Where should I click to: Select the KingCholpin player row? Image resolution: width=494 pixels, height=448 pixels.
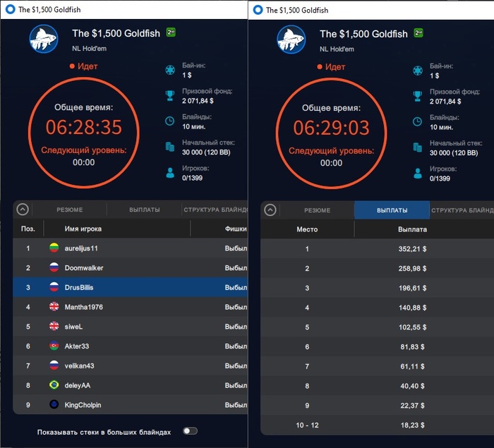(x=131, y=405)
